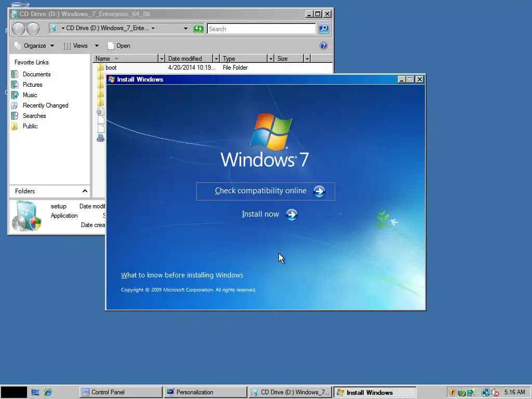Open the Date modified filter dropdown

click(x=216, y=59)
